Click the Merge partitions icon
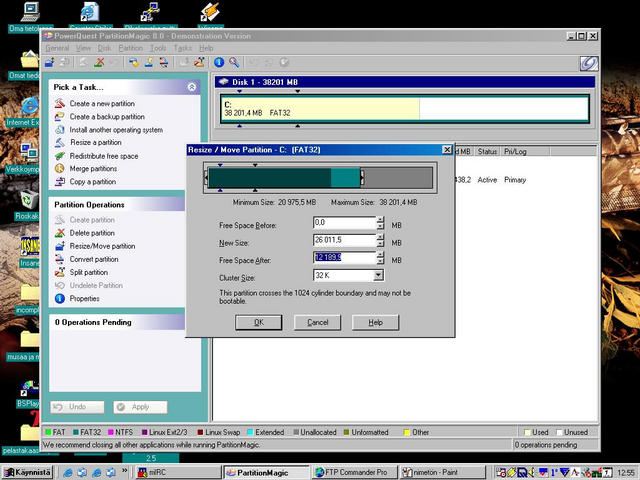 pyautogui.click(x=60, y=169)
